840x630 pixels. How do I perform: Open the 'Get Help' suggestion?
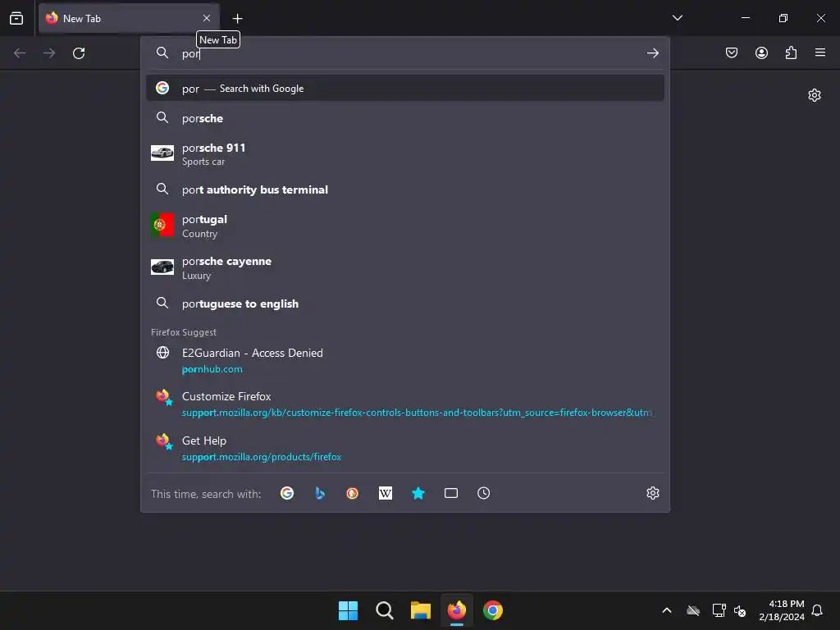405,448
